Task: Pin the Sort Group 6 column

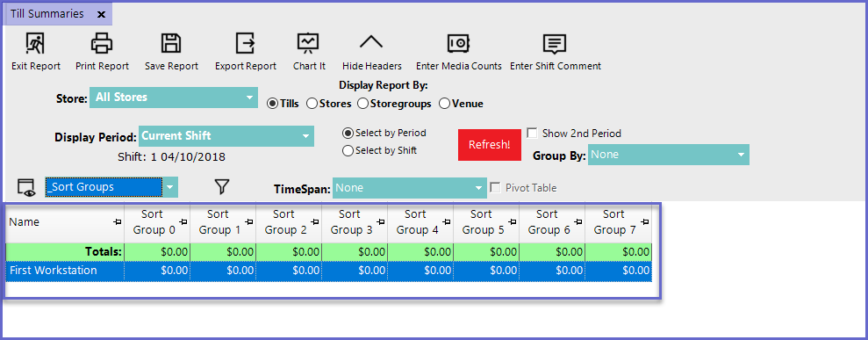Action: [578, 222]
